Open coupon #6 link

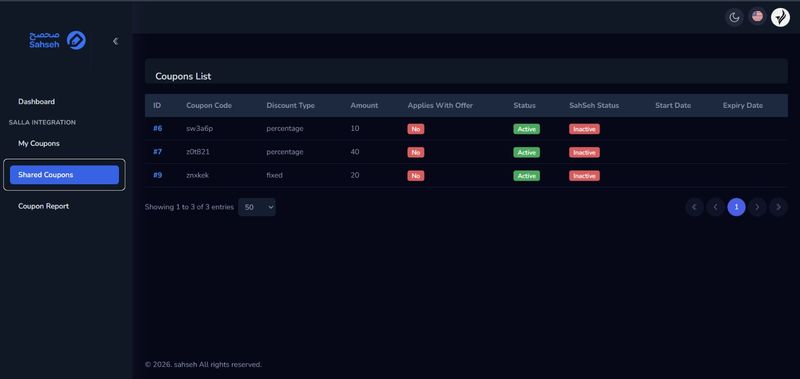tap(158, 129)
